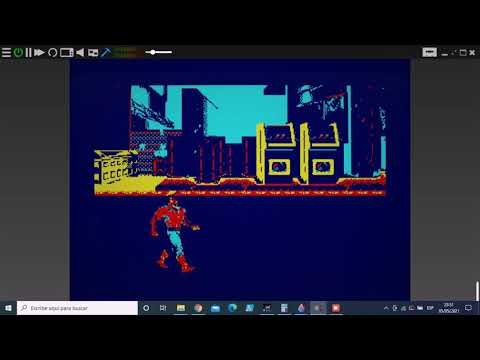This screenshot has width=480, height=360.
Task: Open Cortana circle icon on taskbar
Action: point(146,308)
